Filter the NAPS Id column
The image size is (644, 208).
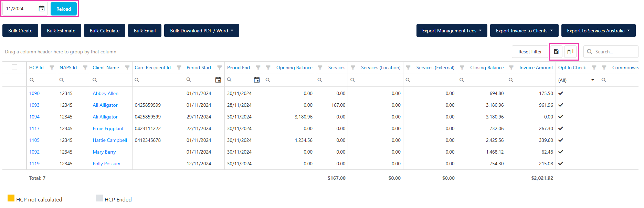tap(85, 67)
